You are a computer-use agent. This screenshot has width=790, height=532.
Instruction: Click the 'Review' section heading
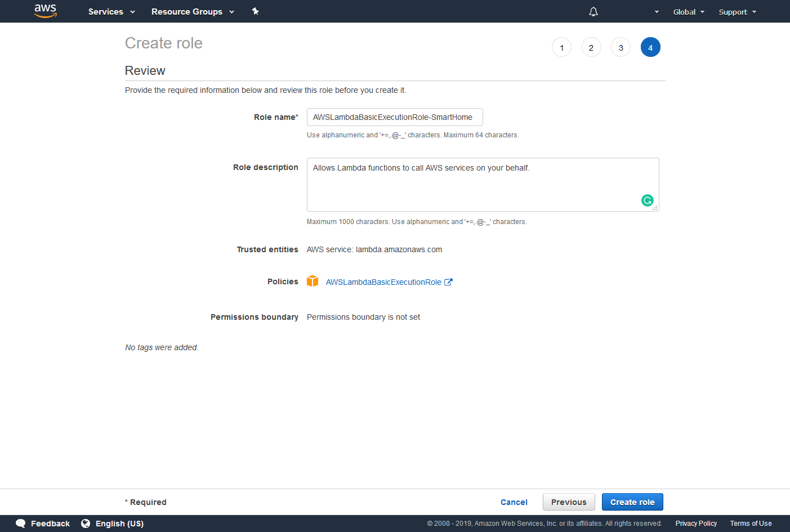145,70
